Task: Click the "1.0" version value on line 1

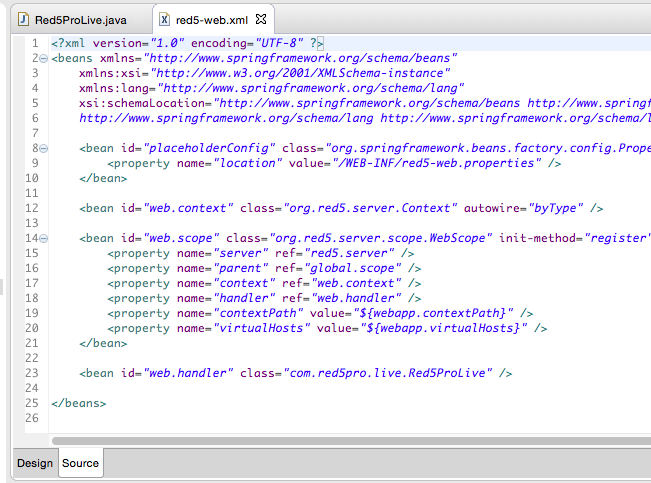Action: coord(167,43)
